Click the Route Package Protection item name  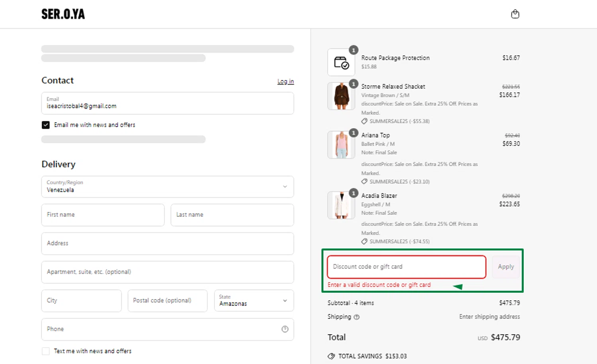[x=396, y=58]
